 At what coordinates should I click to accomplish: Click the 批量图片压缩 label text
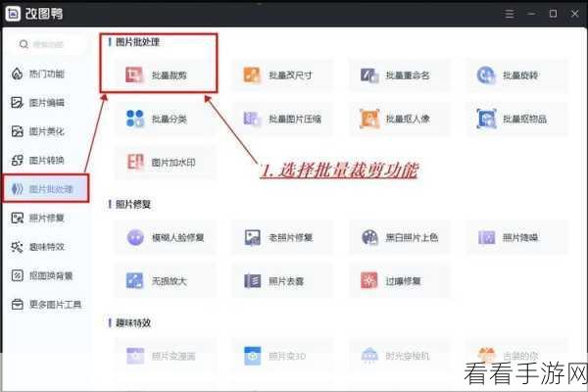[295, 120]
